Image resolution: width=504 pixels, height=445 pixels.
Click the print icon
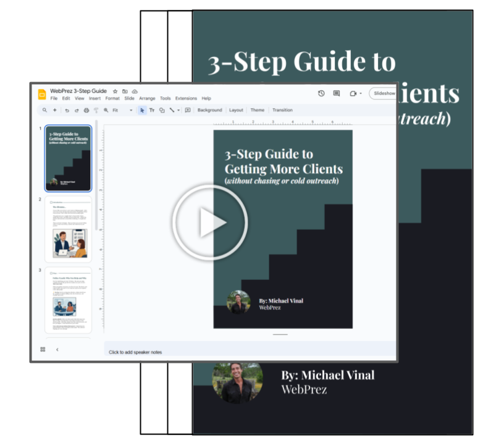(x=86, y=111)
